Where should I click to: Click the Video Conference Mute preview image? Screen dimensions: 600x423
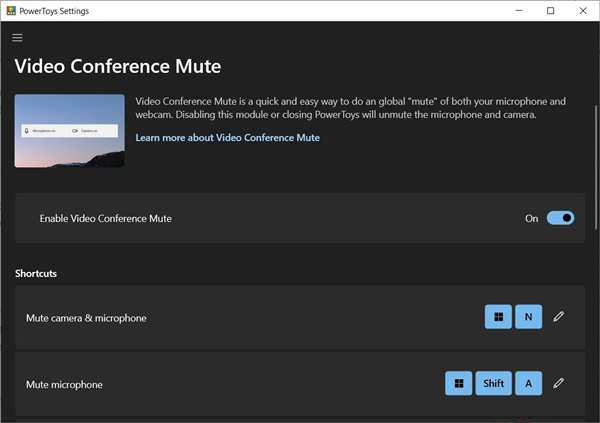(70, 131)
